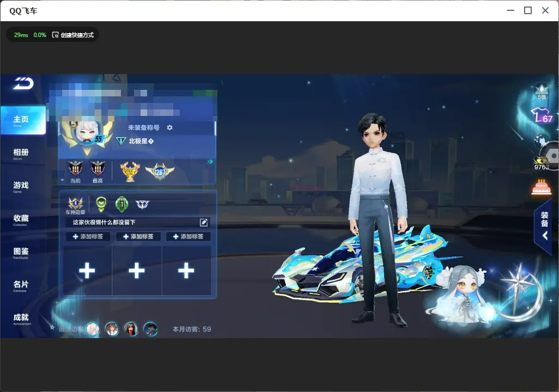
Task: Add item in the middle plus slot
Action: click(137, 271)
